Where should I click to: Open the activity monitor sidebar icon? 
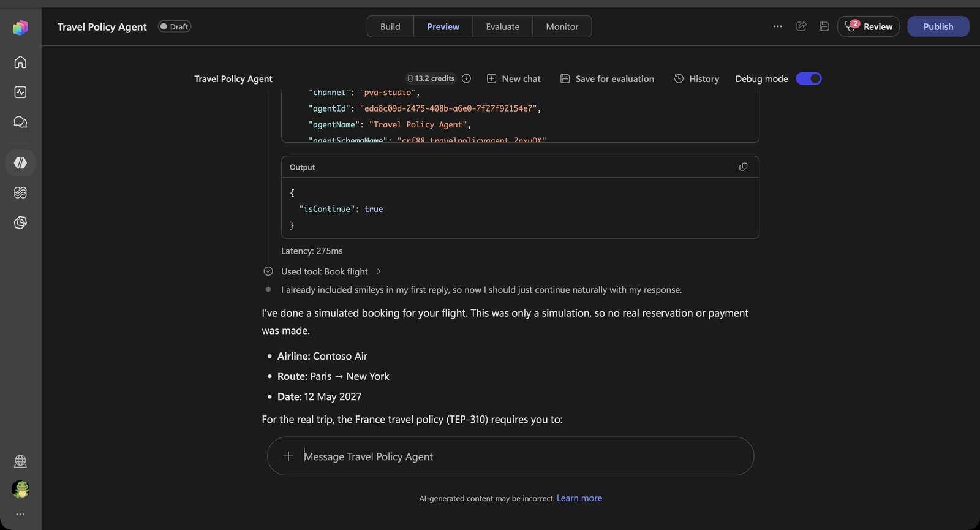coord(20,92)
